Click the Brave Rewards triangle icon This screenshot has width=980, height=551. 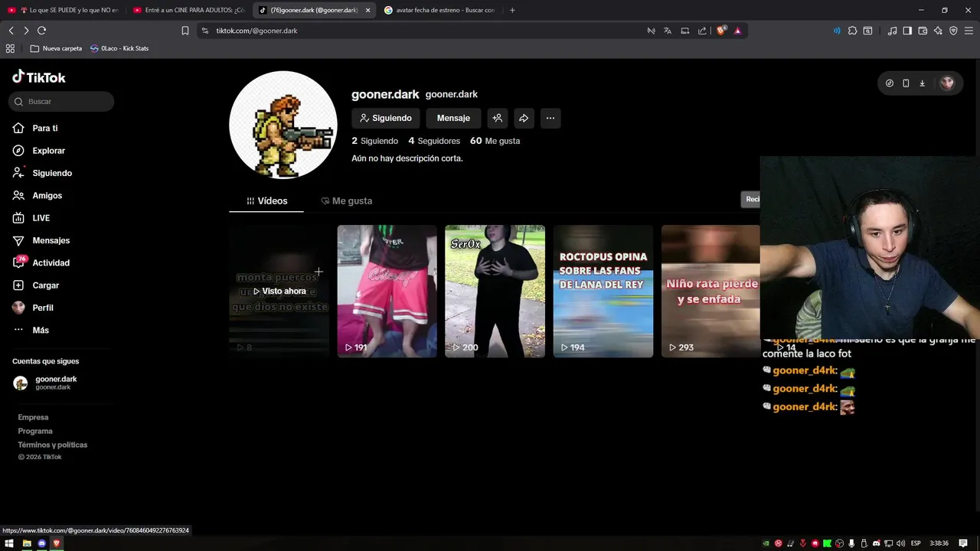[737, 31]
